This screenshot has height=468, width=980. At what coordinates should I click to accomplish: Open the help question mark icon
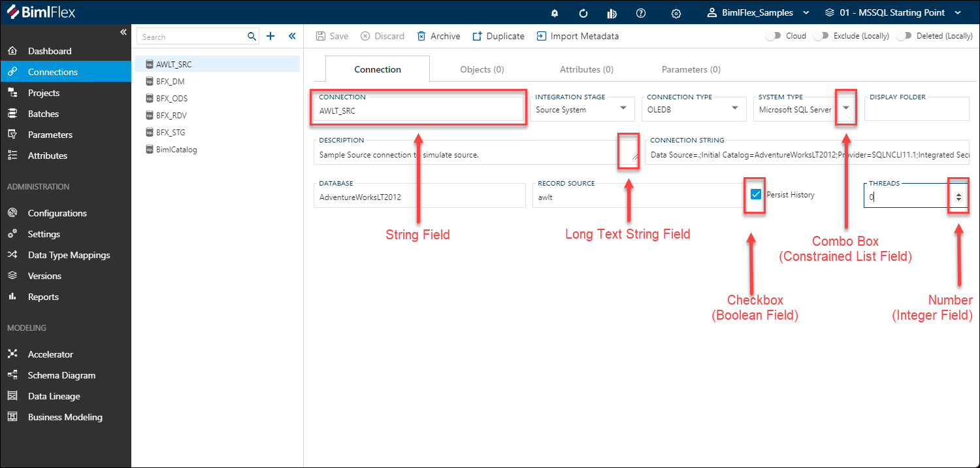coord(641,13)
